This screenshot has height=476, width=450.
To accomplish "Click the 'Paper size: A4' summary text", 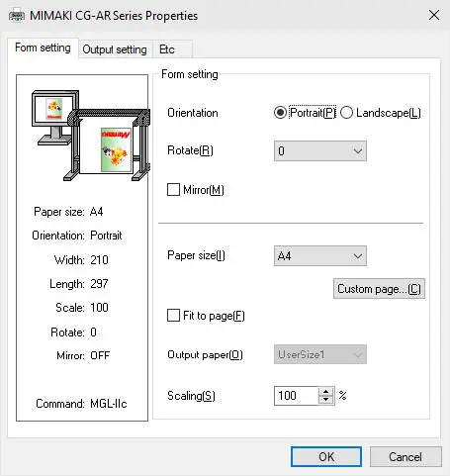I will click(68, 212).
